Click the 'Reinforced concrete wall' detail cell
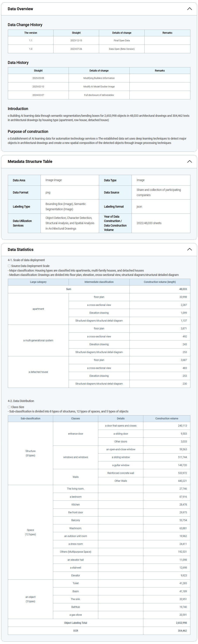This screenshot has width=198, height=644. click(121, 473)
